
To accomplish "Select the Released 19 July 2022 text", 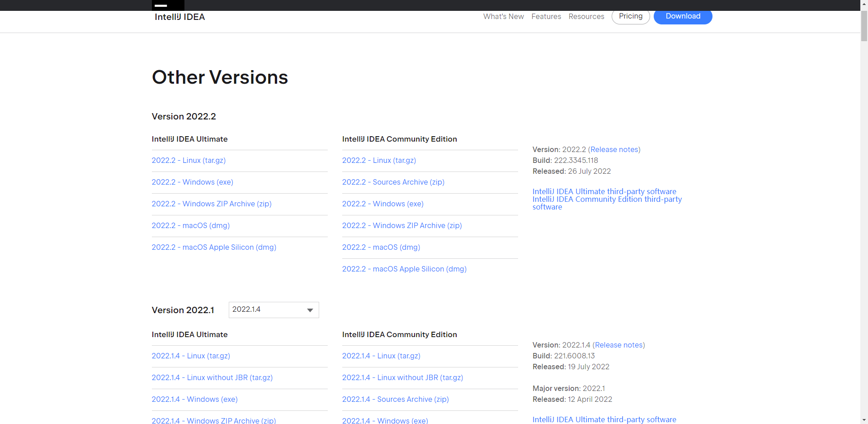I will [571, 367].
